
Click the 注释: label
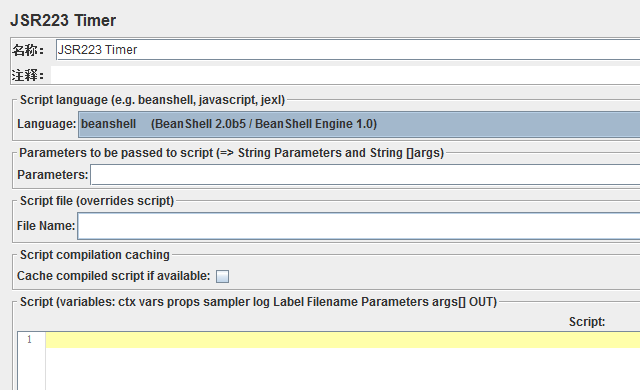click(x=28, y=75)
